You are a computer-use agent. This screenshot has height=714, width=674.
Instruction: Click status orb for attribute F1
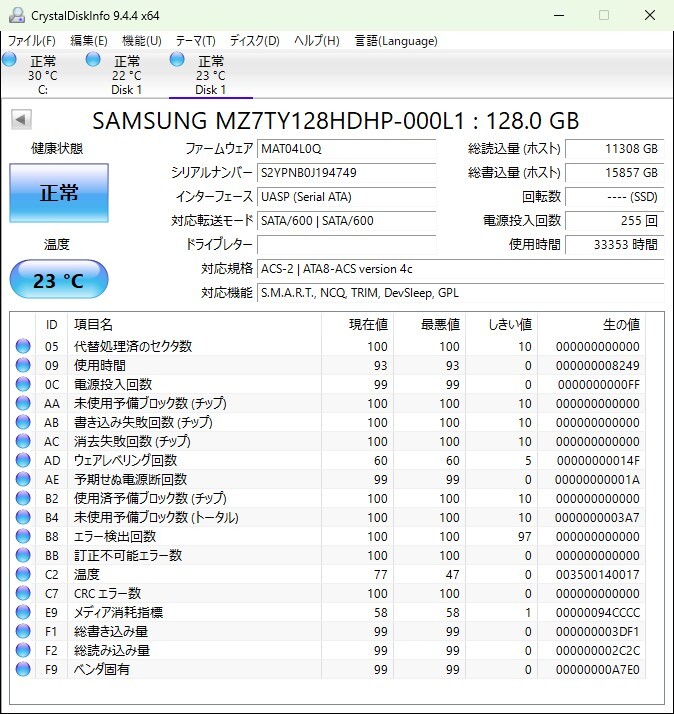pos(23,631)
